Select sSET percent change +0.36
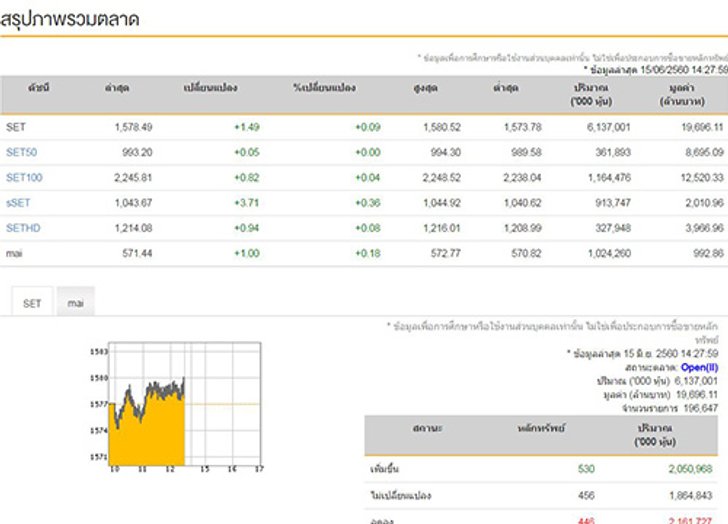The height and width of the screenshot is (524, 728). 368,203
